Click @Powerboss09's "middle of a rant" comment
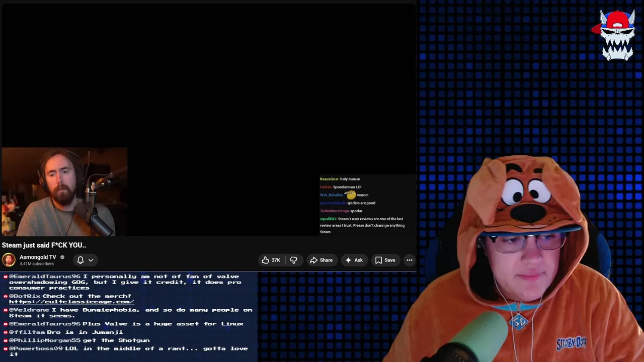Screen dimensions: 644x362 tap(125, 351)
